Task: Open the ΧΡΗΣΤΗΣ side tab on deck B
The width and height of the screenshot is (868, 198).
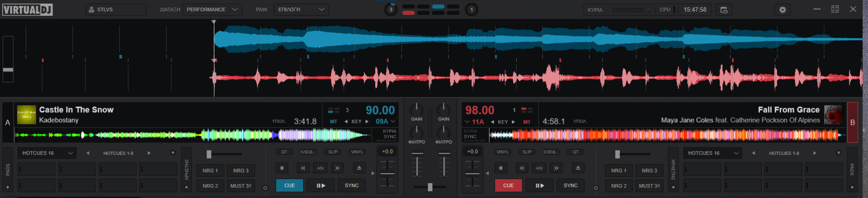Action: [x=673, y=170]
